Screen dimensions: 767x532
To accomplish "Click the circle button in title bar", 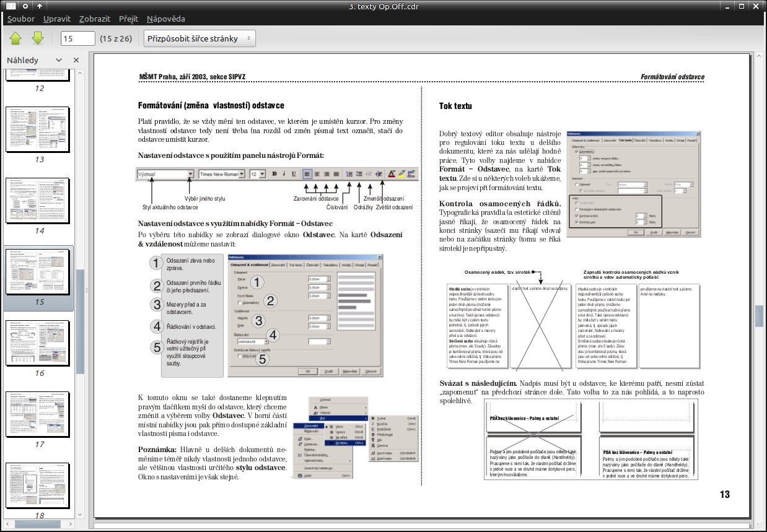I will [25, 6].
